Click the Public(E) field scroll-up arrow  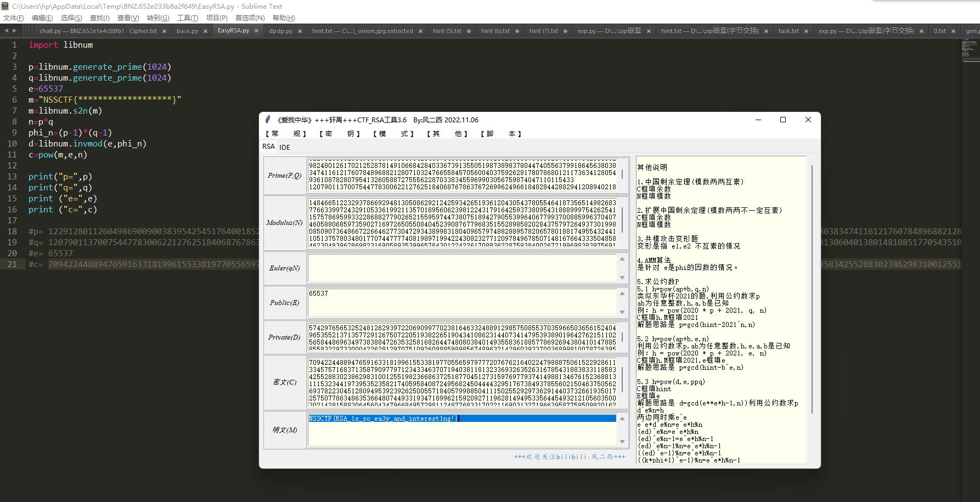(622, 294)
